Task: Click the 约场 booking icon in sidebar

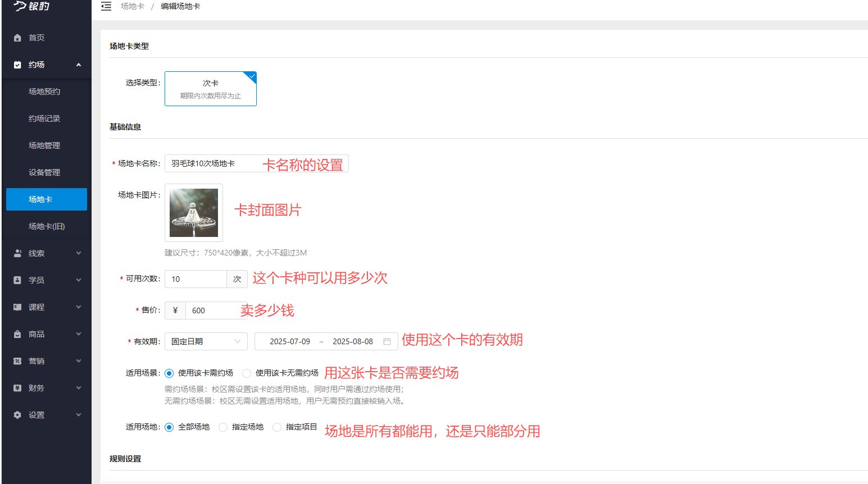Action: (17, 64)
